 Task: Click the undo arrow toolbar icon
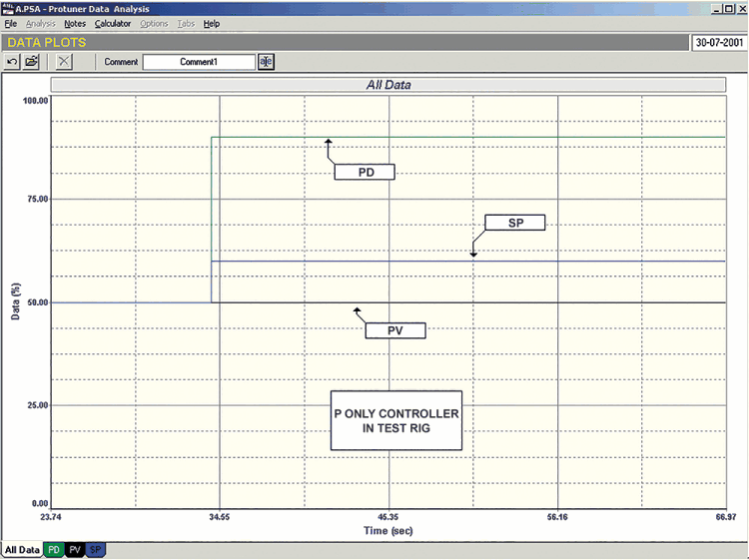(x=12, y=62)
